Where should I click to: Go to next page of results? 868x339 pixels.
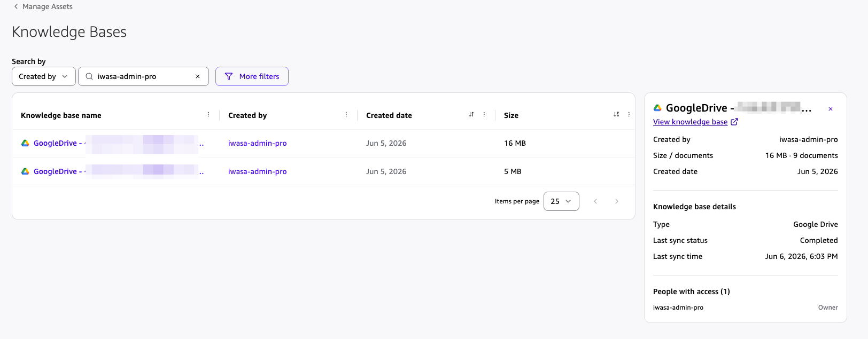(x=617, y=201)
